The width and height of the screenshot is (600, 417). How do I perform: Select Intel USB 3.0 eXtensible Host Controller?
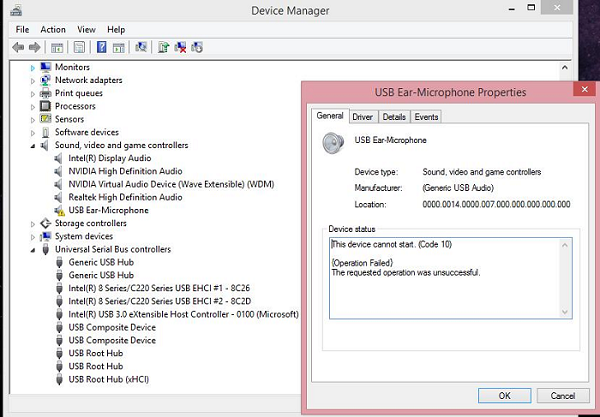click(x=183, y=314)
